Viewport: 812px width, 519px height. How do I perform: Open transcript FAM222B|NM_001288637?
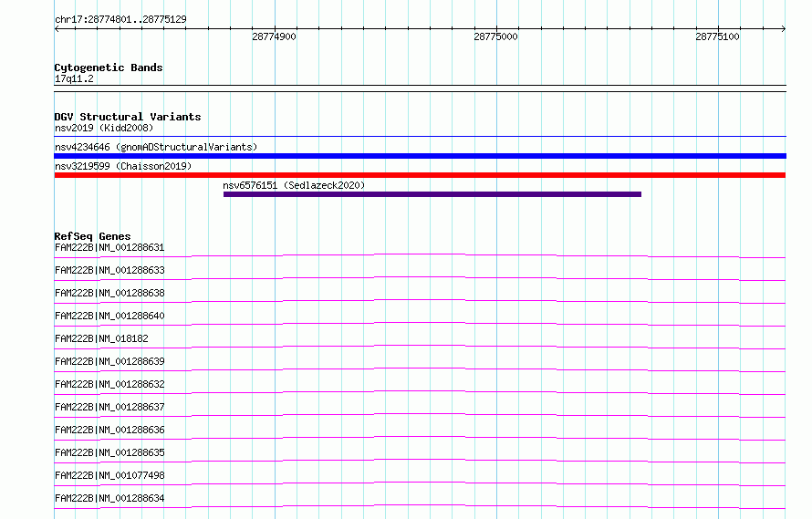[109, 407]
